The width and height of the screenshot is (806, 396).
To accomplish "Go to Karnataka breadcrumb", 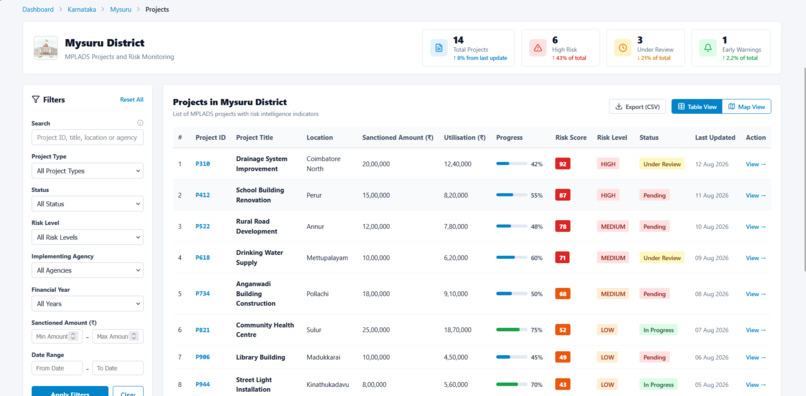I will click(x=82, y=9).
